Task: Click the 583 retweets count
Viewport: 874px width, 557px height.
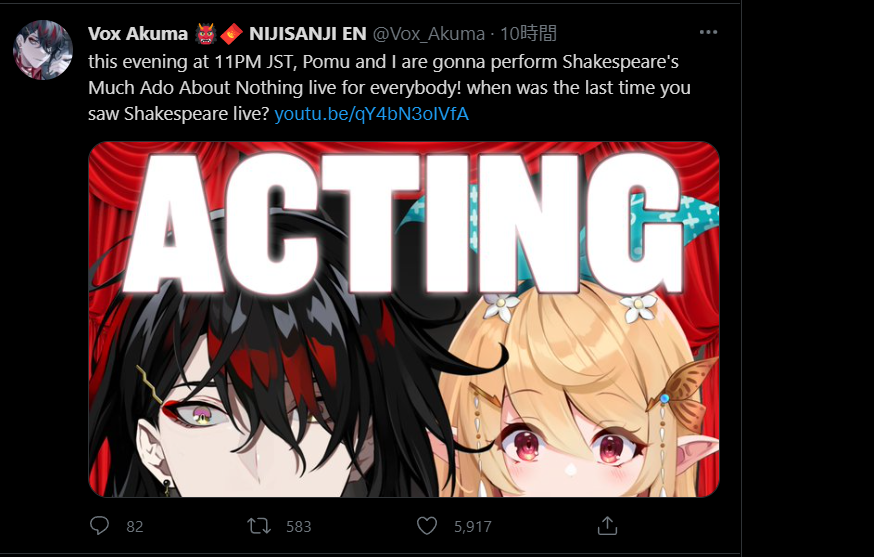Action: pyautogui.click(x=299, y=526)
